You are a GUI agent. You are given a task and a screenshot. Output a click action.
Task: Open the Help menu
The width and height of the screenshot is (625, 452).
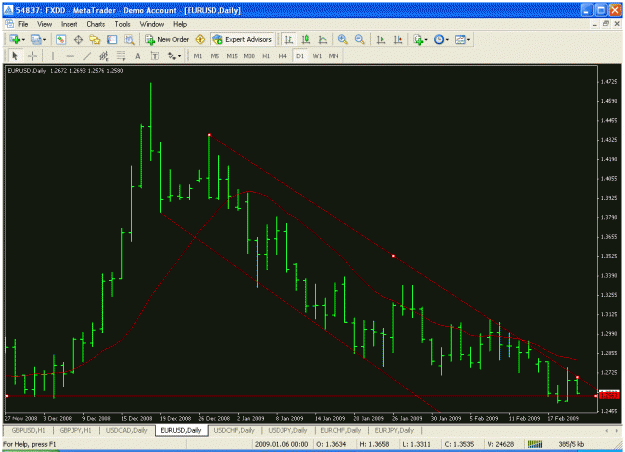click(180, 24)
